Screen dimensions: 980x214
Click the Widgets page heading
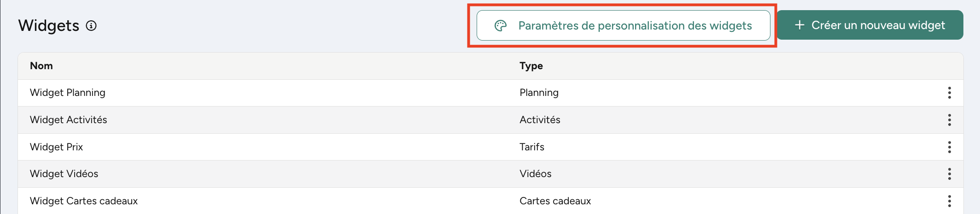tap(49, 26)
